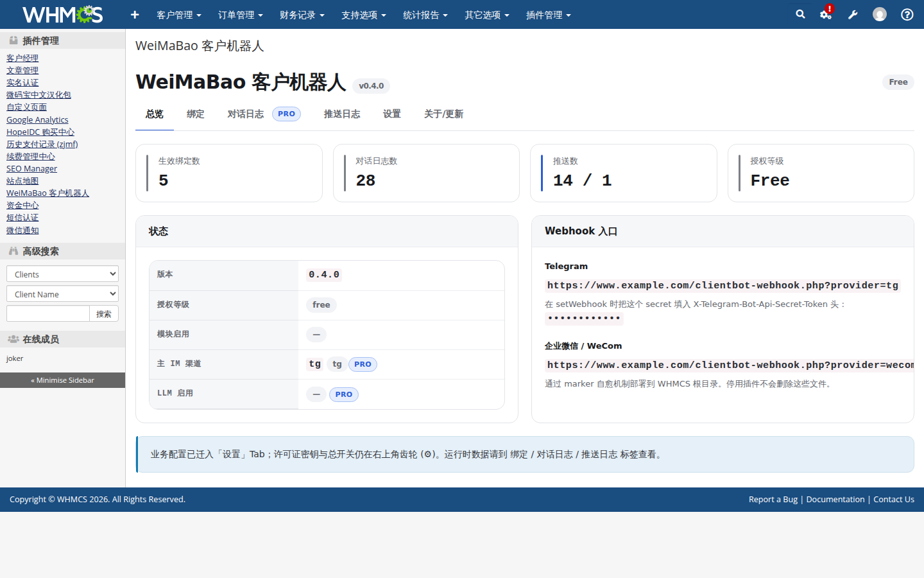Expand the 其它选项 menu
Viewport: 924px width, 578px height.
point(487,15)
